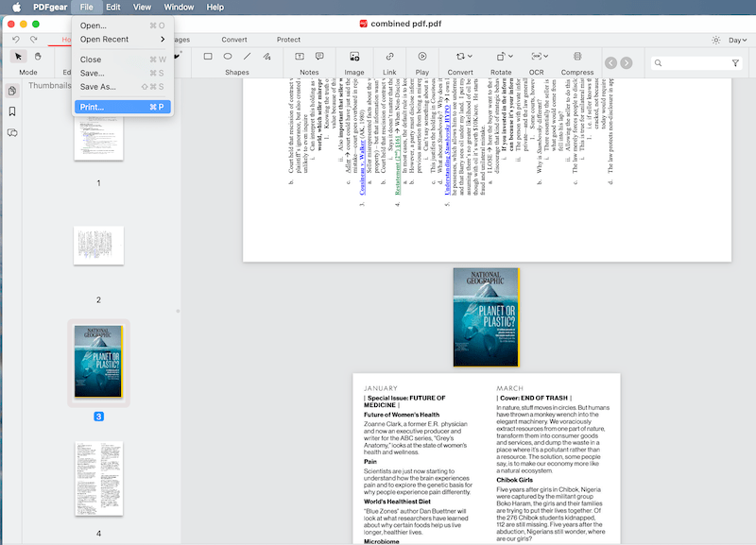The image size is (756, 545).
Task: Expand the Convert tool dropdown
Action: point(470,57)
